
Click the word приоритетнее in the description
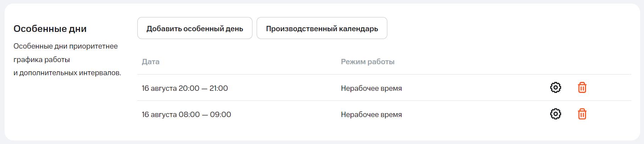93,46
